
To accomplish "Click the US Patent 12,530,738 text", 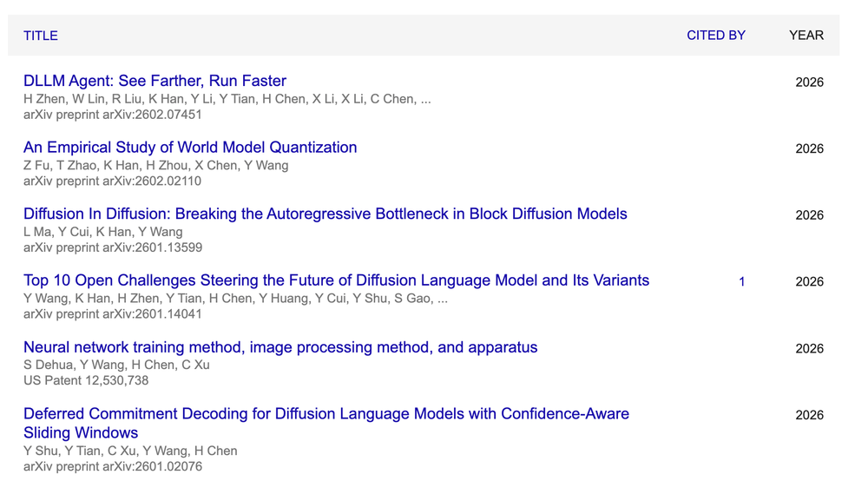I will [86, 380].
